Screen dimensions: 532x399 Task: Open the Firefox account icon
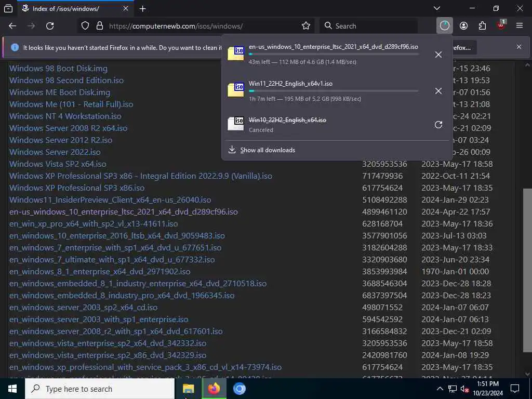click(x=464, y=26)
